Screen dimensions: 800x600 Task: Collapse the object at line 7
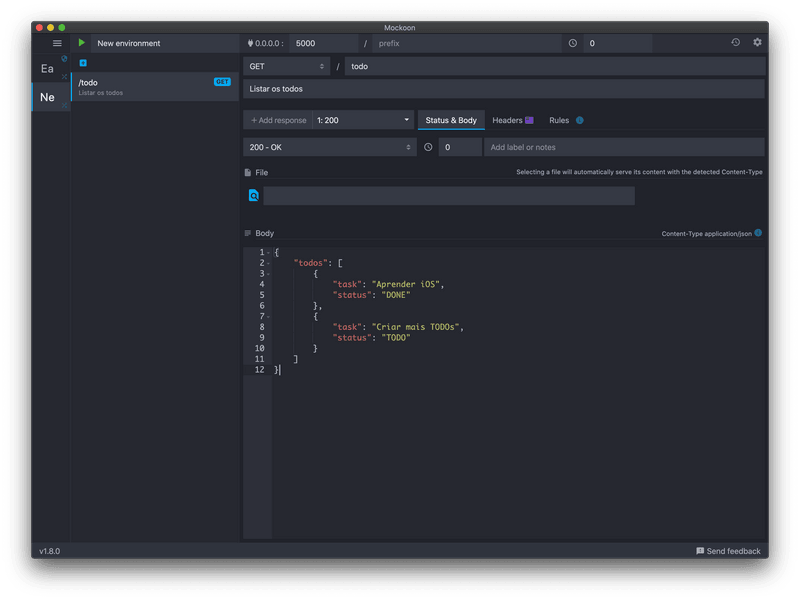[268, 316]
